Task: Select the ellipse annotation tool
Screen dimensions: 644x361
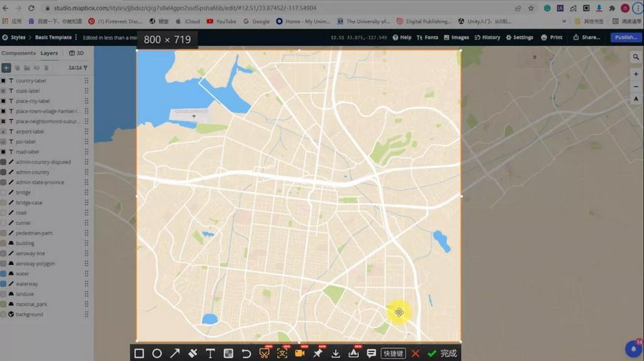Action: tap(157, 353)
